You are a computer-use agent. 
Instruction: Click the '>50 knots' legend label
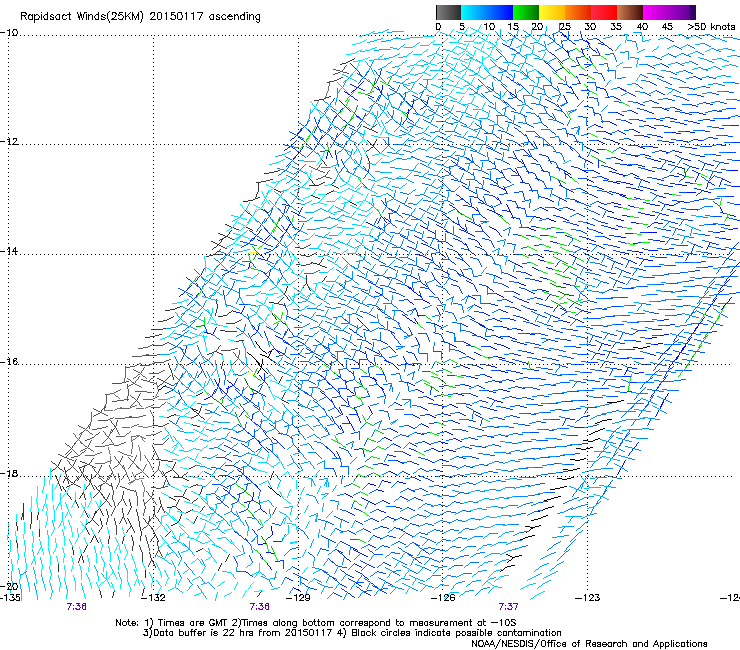point(711,27)
